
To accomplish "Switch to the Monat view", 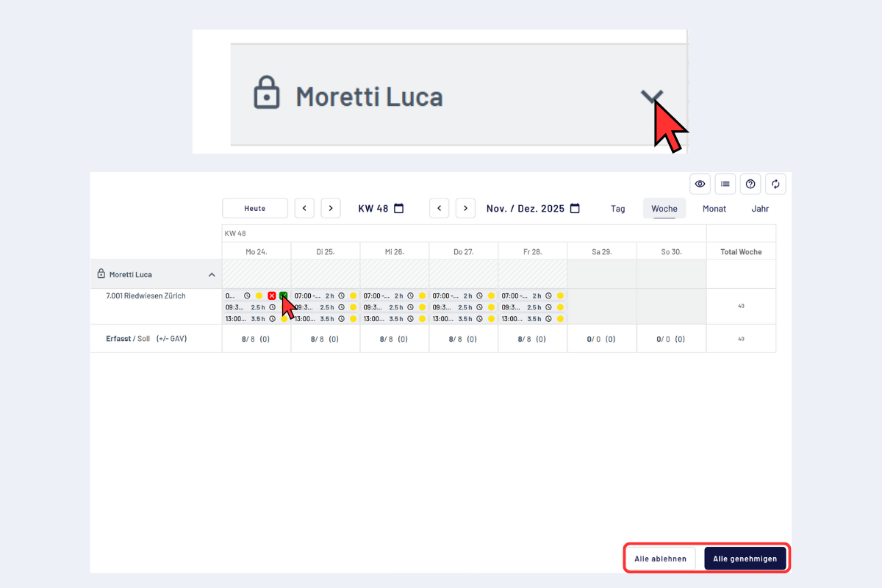I will coord(714,209).
